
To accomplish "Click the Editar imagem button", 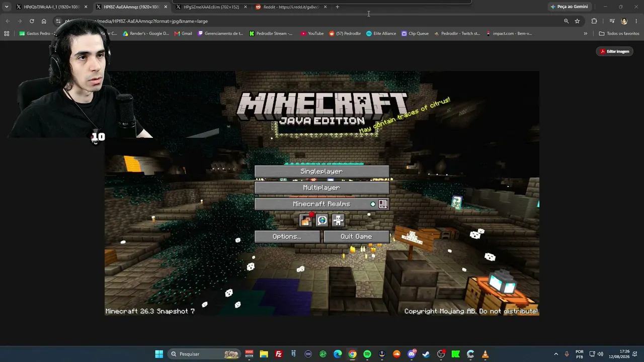I will [615, 51].
